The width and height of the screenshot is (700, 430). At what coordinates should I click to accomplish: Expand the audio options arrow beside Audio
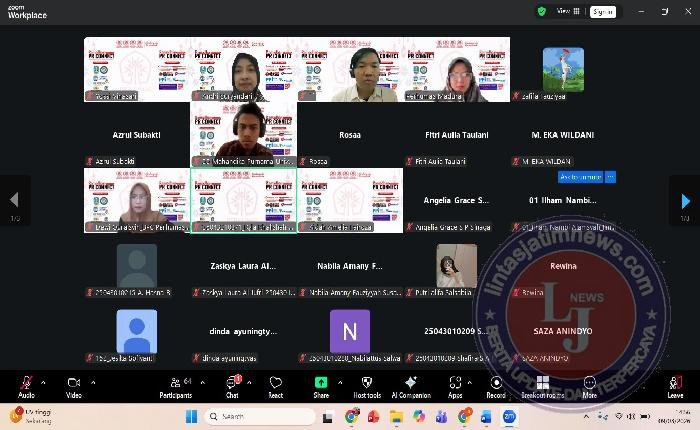45,380
